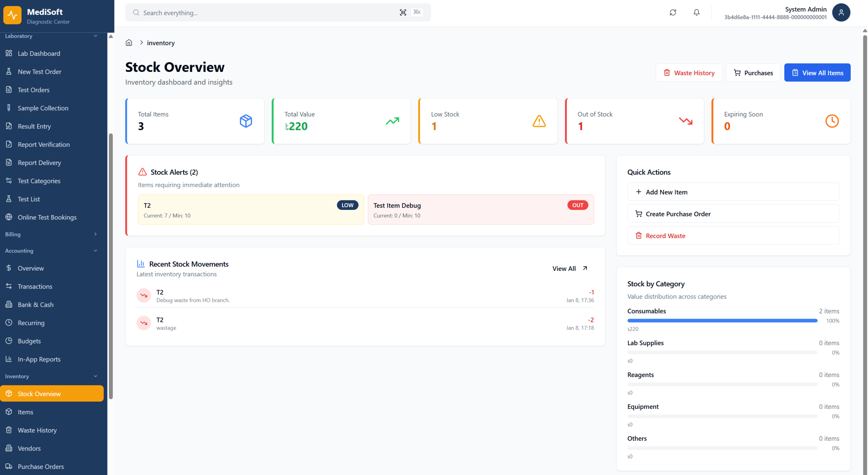Screen dimensions: 868x475
Task: Click the home breadcrumb icon
Action: [x=129, y=43]
